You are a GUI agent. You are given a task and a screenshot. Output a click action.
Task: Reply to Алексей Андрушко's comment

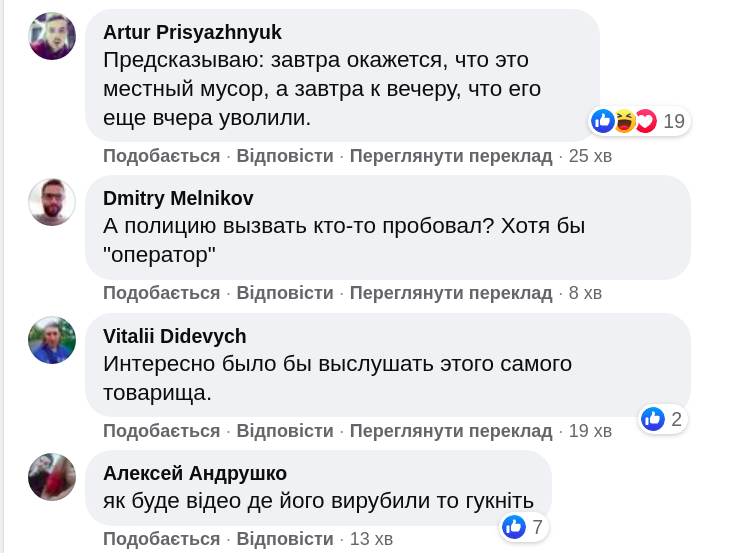pos(285,539)
